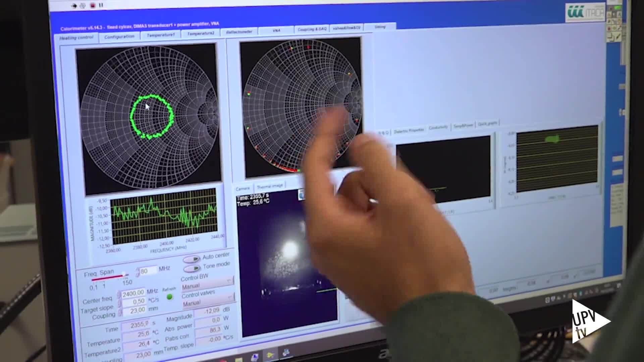The height and width of the screenshot is (362, 644).
Task: Open the VNA tab
Action: click(276, 31)
